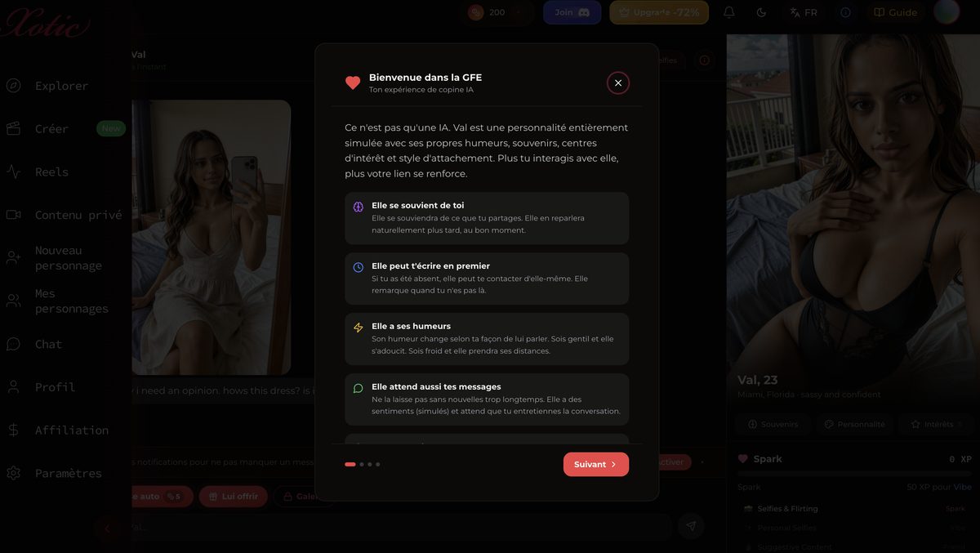
Task: Toggle dark mode moon icon
Action: (x=761, y=12)
